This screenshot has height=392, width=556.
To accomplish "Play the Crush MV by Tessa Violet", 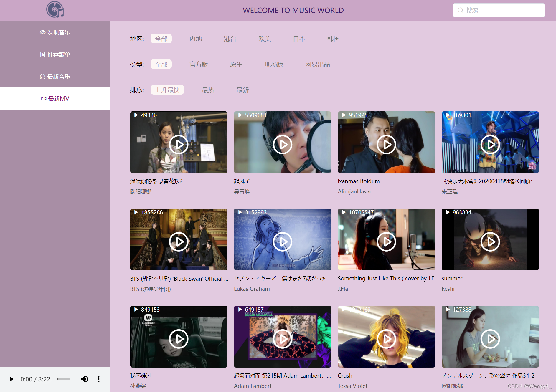I will [x=386, y=339].
